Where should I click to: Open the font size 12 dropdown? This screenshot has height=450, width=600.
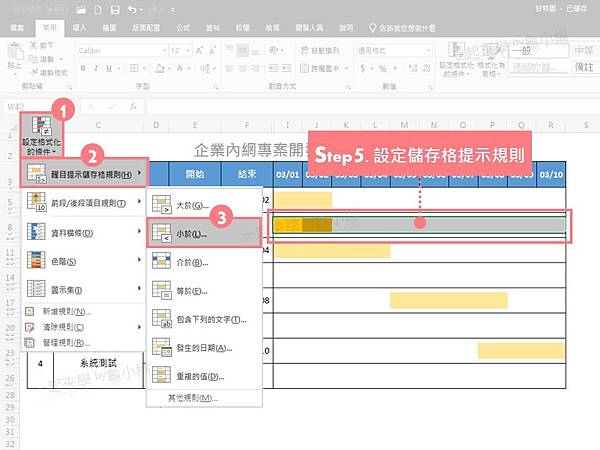click(x=188, y=51)
